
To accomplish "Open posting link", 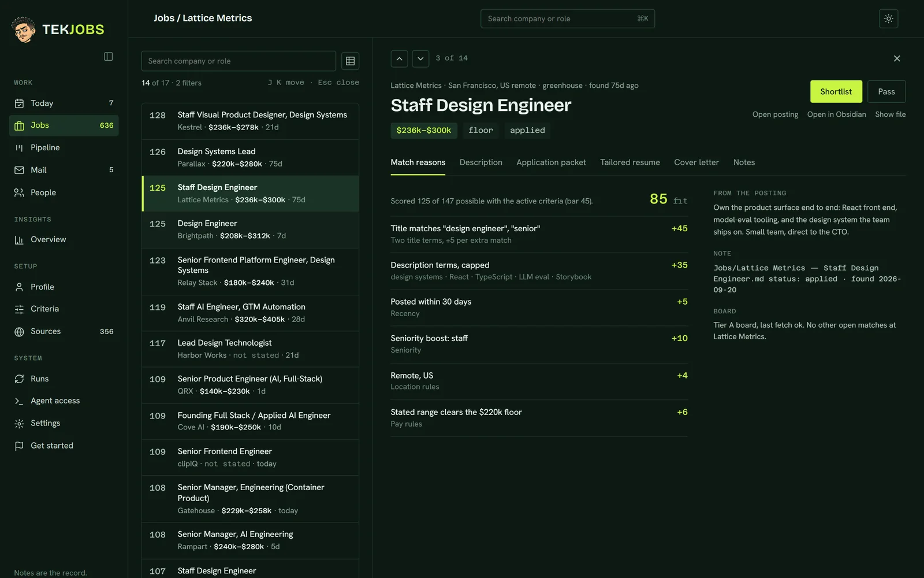I will (x=775, y=114).
